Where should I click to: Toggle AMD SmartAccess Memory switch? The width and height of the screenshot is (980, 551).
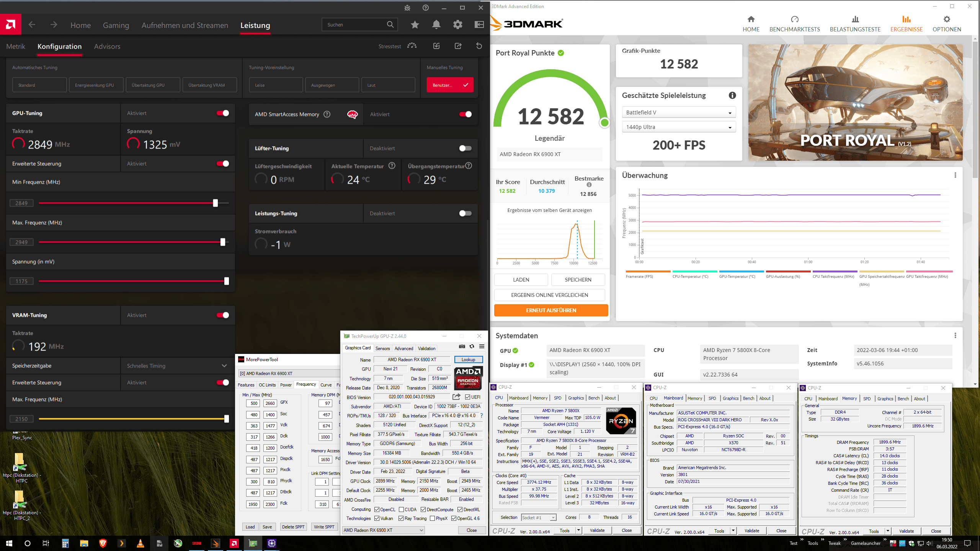point(465,114)
